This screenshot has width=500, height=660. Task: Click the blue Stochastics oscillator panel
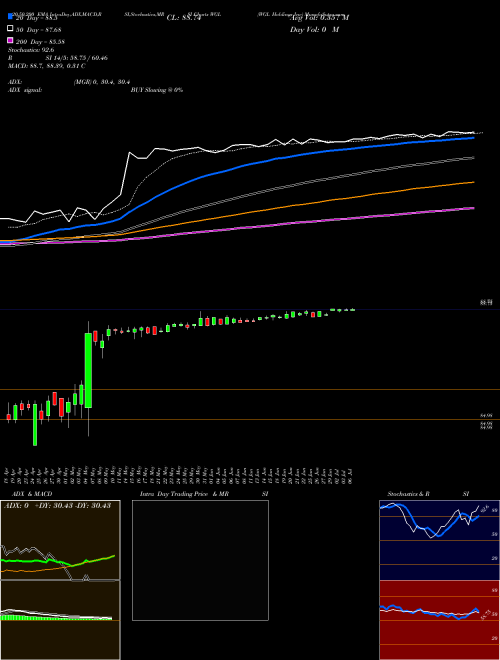[x=439, y=540]
